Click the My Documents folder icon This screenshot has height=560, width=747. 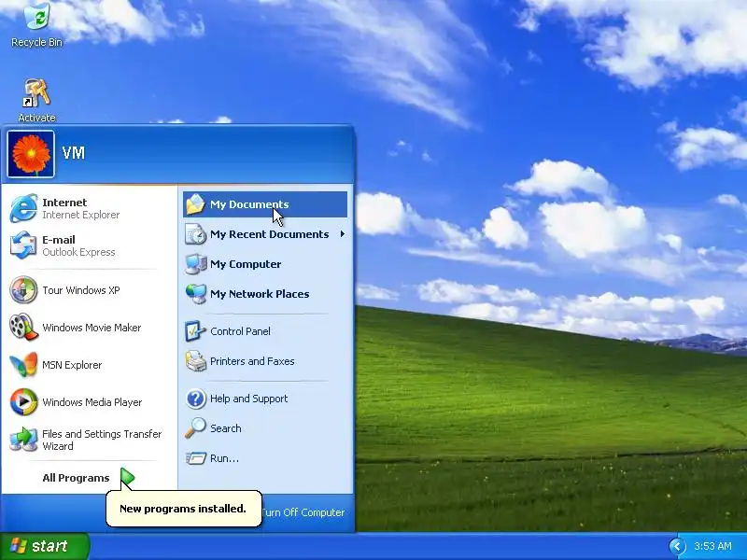(195, 204)
